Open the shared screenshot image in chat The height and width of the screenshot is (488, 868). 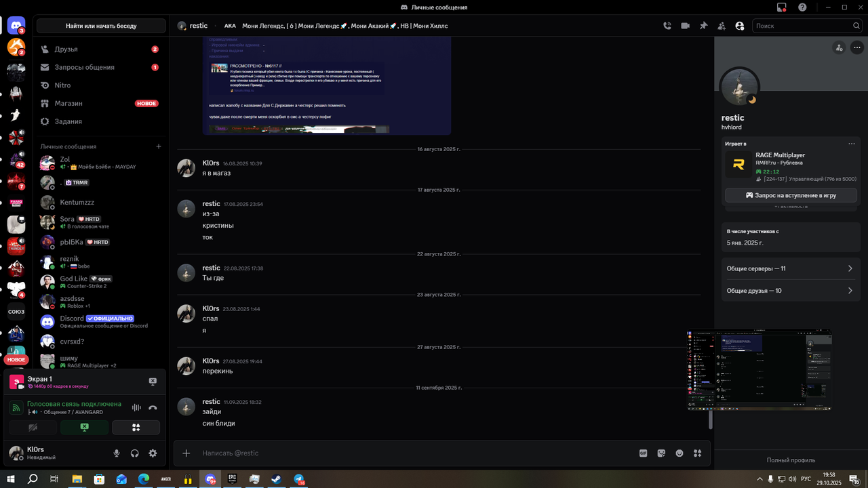point(327,85)
